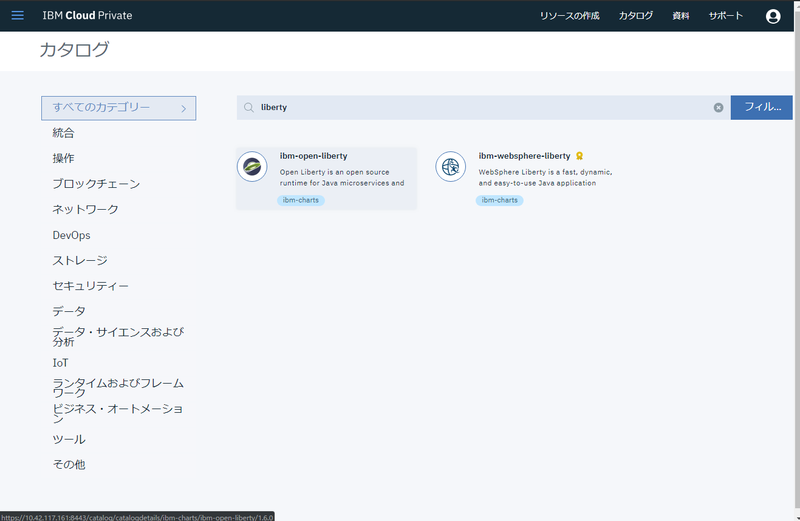Screen dimensions: 800x521
Task: Select すべてのカテゴリー category
Action: [x=118, y=108]
